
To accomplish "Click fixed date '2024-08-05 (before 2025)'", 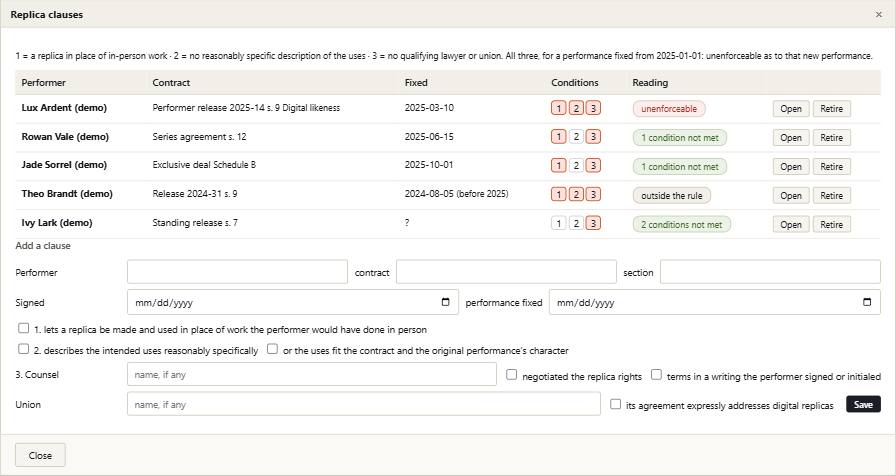I will coord(456,194).
